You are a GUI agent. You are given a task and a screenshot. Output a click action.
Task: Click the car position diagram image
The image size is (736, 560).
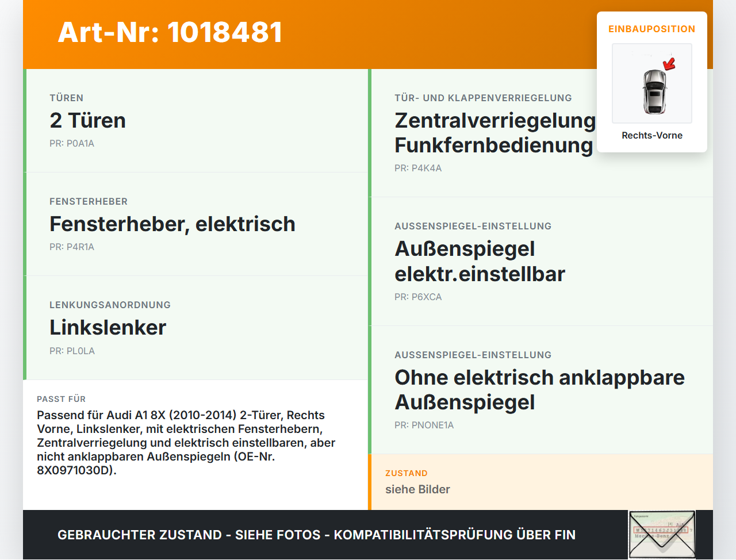[x=652, y=83]
